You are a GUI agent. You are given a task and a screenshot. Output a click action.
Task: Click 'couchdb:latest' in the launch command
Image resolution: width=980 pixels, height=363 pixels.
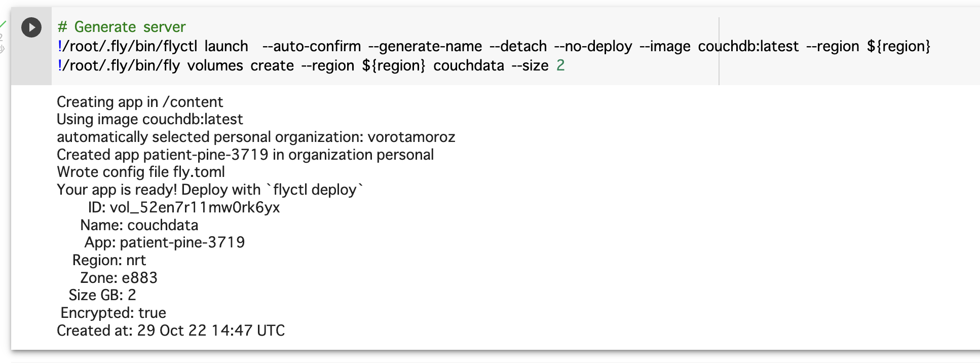click(x=748, y=46)
